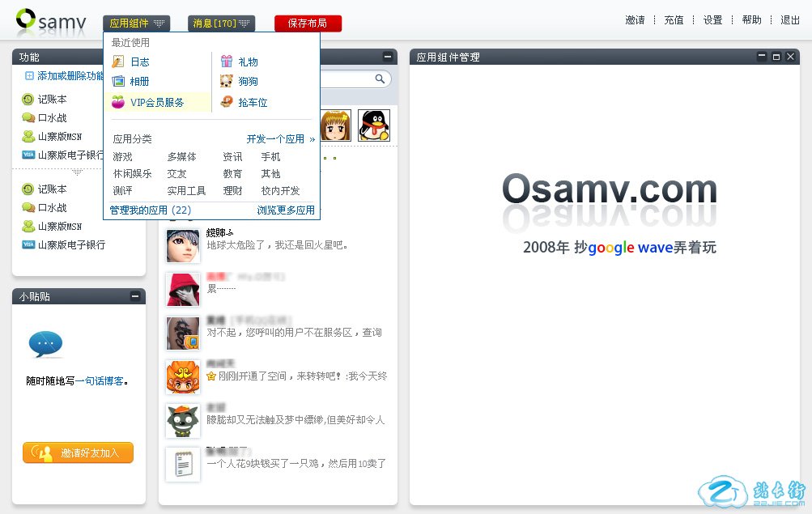Open the 日志 app icon in recent list
The height and width of the screenshot is (514, 812).
[x=118, y=62]
